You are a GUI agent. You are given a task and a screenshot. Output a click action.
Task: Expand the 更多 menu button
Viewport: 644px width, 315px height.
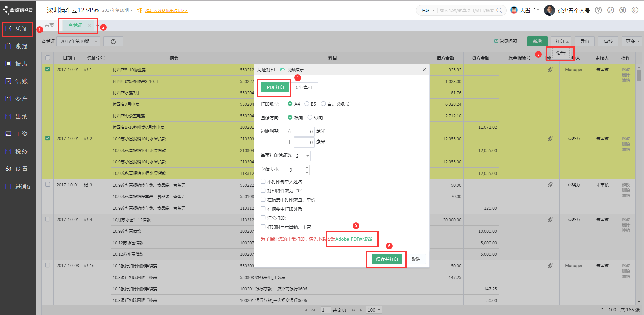(633, 41)
